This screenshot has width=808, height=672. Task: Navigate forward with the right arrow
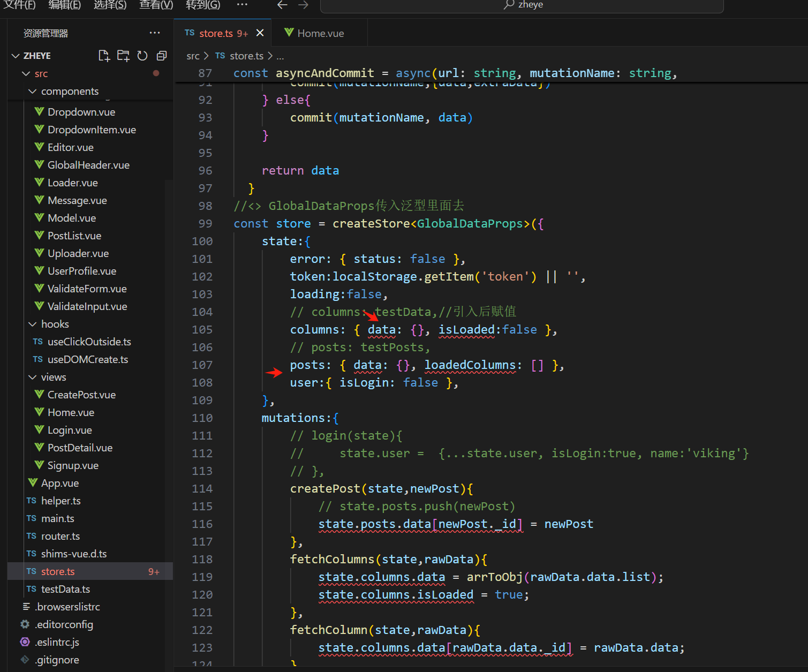coord(303,5)
